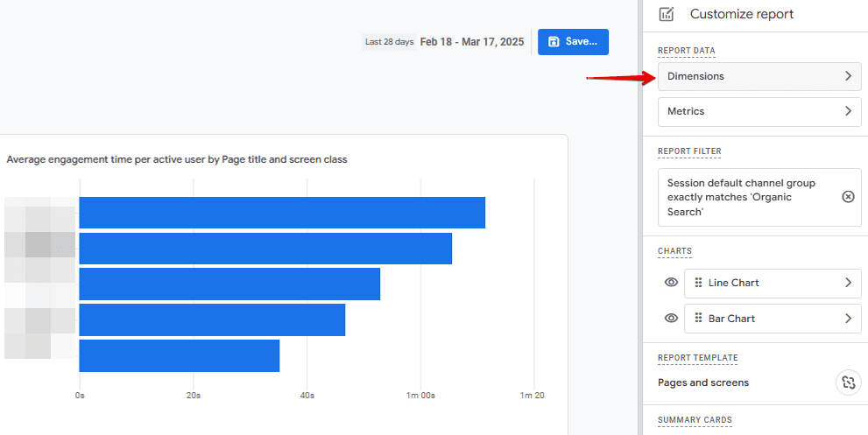Expand Bar Chart options via chevron
868x435 pixels.
tap(847, 319)
